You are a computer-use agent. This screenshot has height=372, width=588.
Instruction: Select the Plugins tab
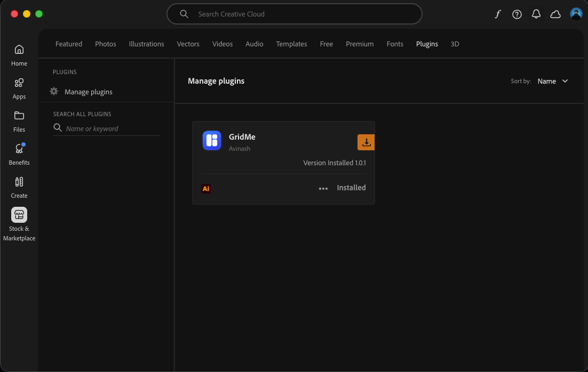[427, 44]
